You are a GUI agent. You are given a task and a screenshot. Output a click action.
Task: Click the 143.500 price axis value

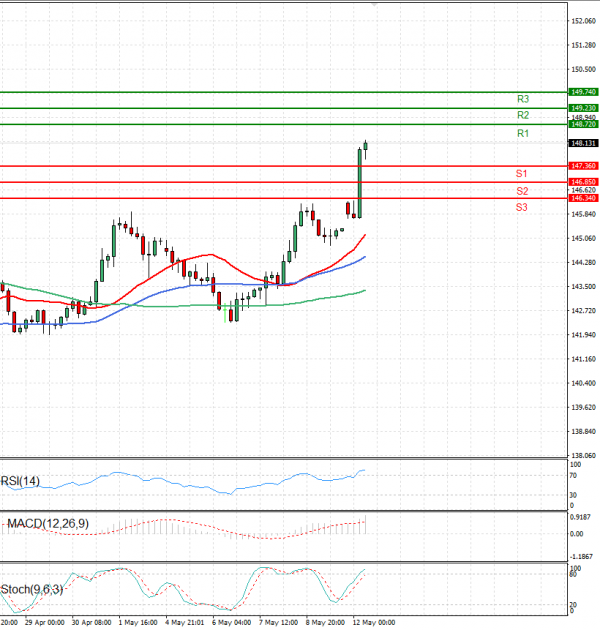tap(584, 286)
